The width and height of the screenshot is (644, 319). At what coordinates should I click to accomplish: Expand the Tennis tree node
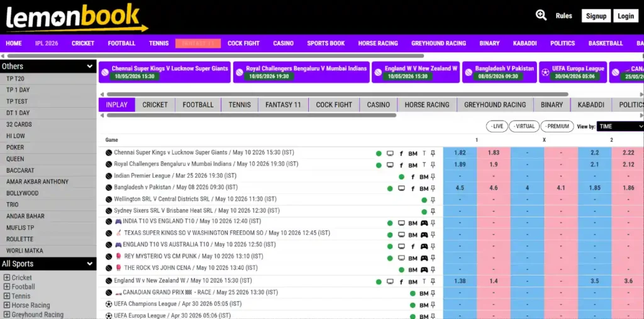click(x=6, y=296)
